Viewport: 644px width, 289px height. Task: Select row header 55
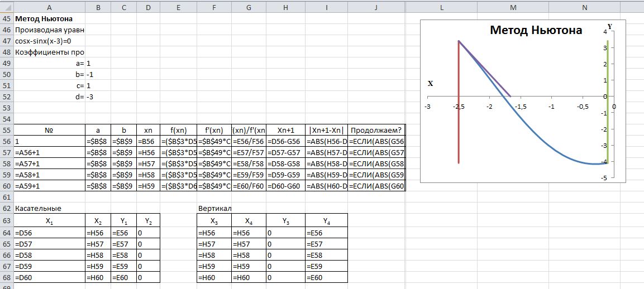7,131
